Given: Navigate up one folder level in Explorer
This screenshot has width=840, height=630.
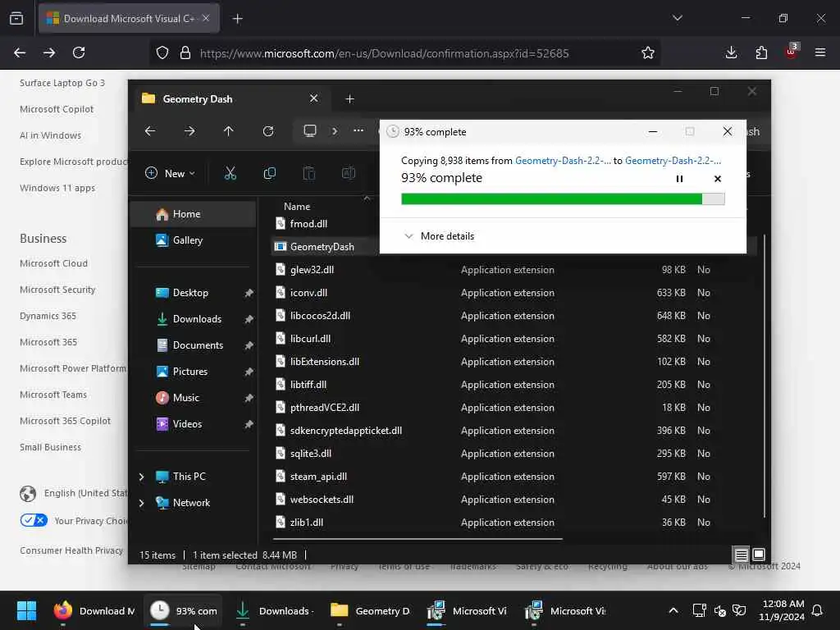Looking at the screenshot, I should [x=229, y=130].
